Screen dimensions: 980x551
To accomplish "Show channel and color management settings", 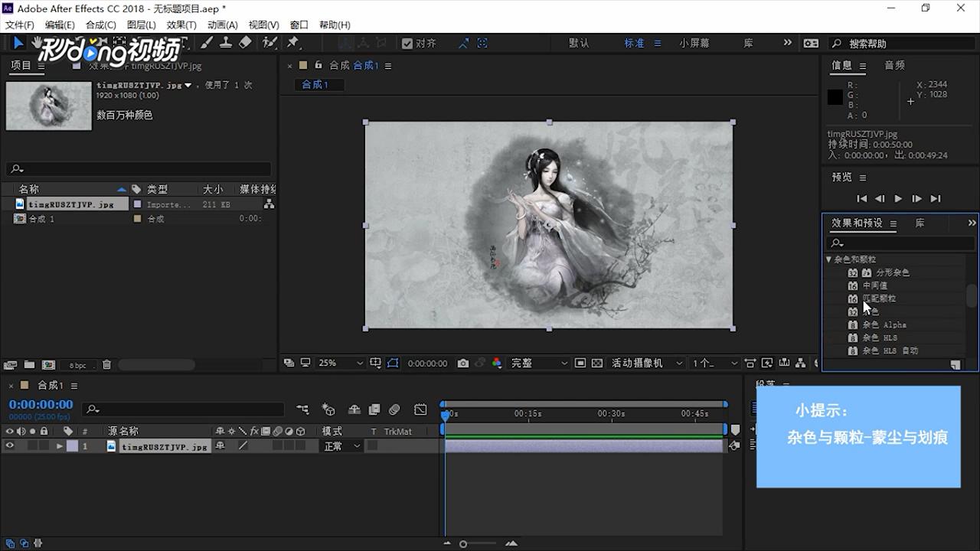I will pyautogui.click(x=497, y=364).
